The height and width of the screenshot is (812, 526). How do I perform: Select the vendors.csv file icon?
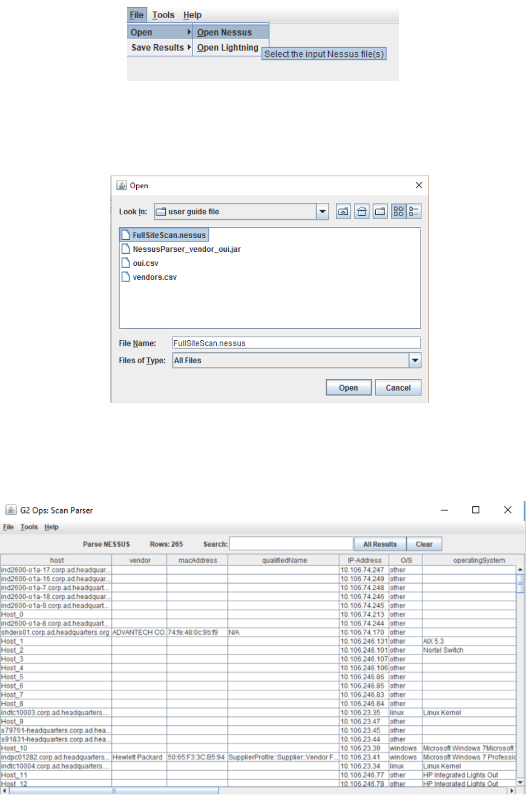point(126,277)
